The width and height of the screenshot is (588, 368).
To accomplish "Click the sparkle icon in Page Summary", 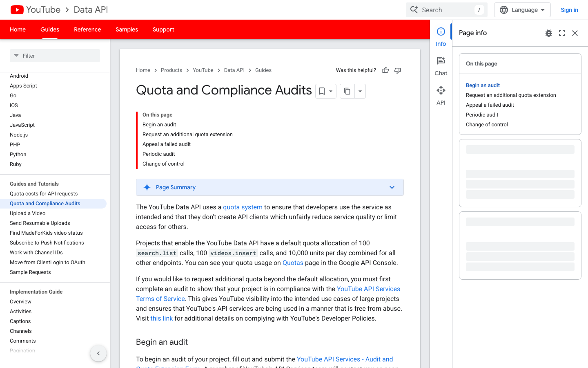I will [x=147, y=187].
